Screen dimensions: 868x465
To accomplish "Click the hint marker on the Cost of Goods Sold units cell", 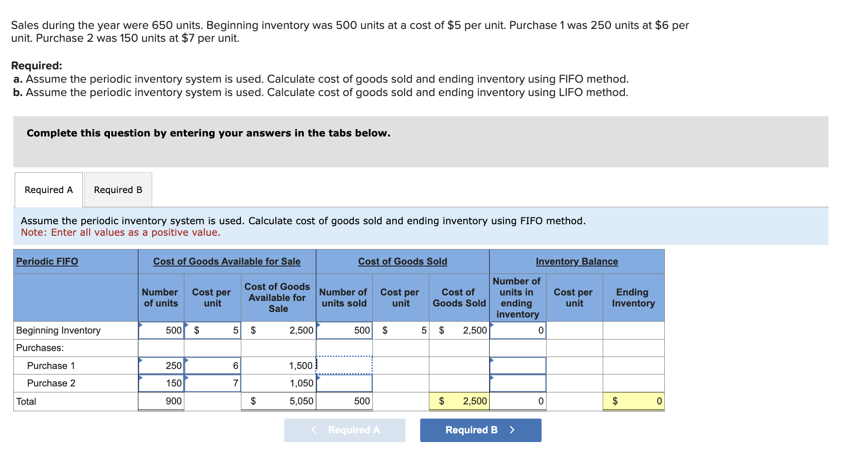I will pyautogui.click(x=318, y=324).
